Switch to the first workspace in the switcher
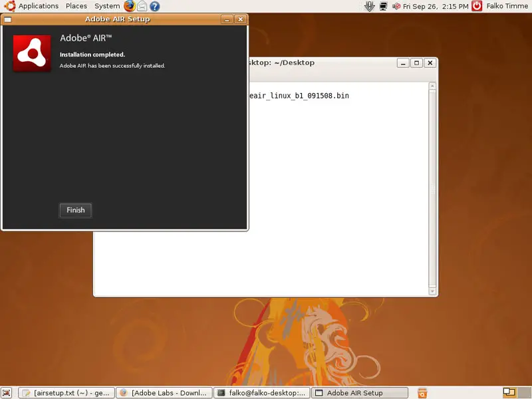 tap(509, 392)
